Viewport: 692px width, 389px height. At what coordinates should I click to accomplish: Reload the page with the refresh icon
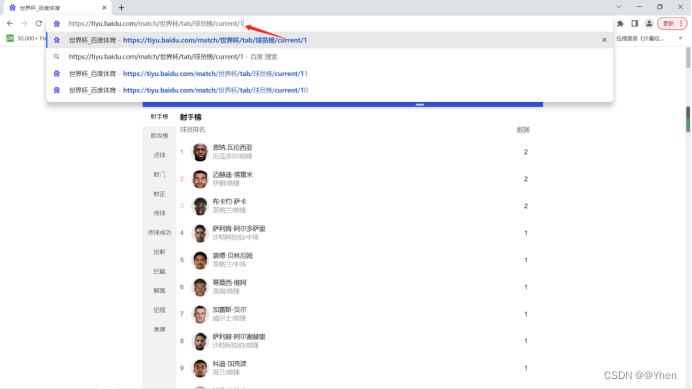[39, 23]
